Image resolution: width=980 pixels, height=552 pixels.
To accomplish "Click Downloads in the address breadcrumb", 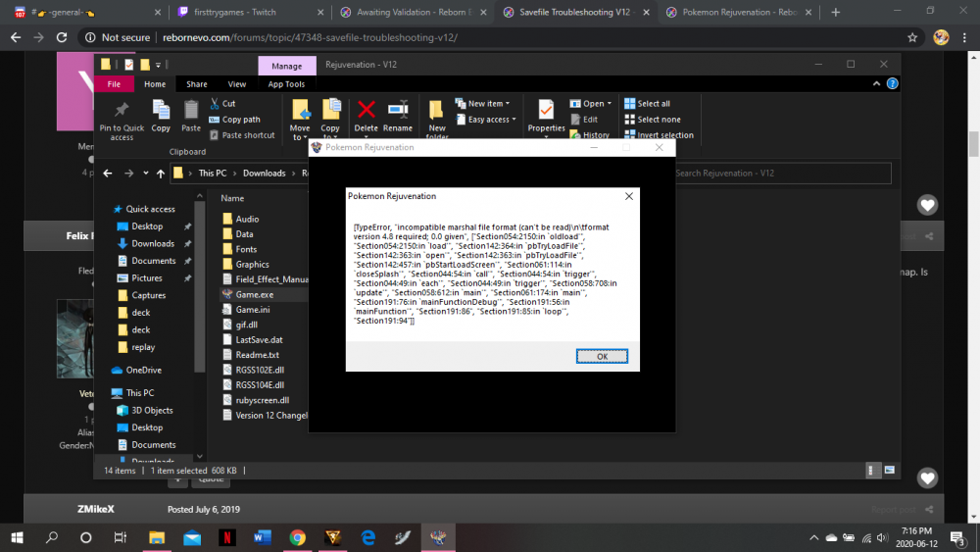I will (264, 174).
